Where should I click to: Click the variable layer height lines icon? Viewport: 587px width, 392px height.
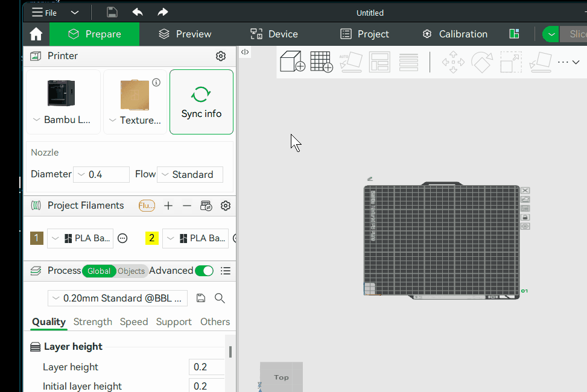pos(408,62)
